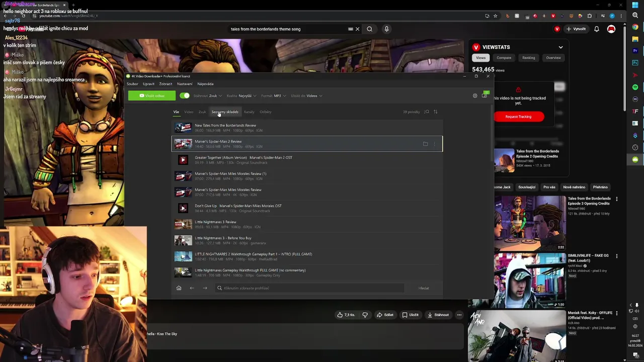Switch to Seznamy skladeb tab
Screen dimensions: 644x362
click(225, 112)
